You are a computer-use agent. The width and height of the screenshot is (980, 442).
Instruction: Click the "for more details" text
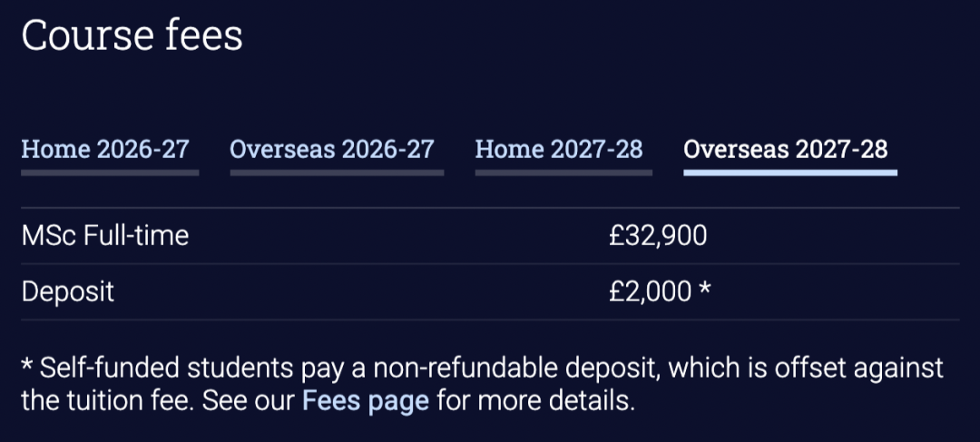pos(535,401)
